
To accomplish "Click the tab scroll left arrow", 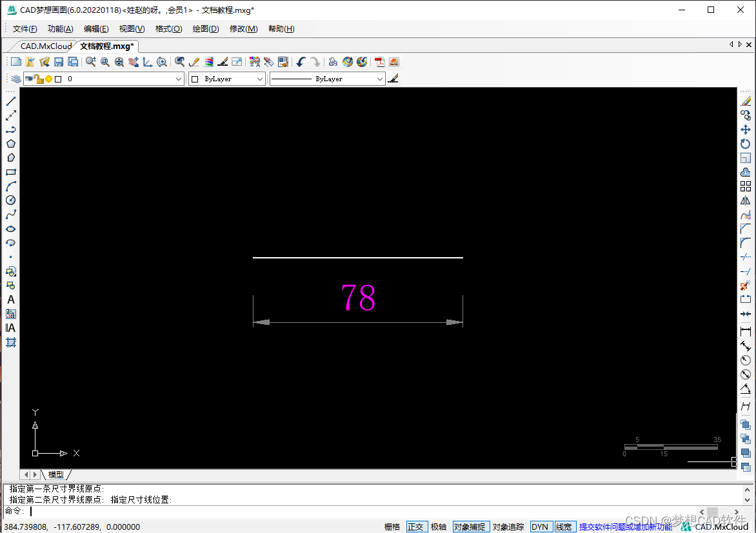I will tap(731, 44).
